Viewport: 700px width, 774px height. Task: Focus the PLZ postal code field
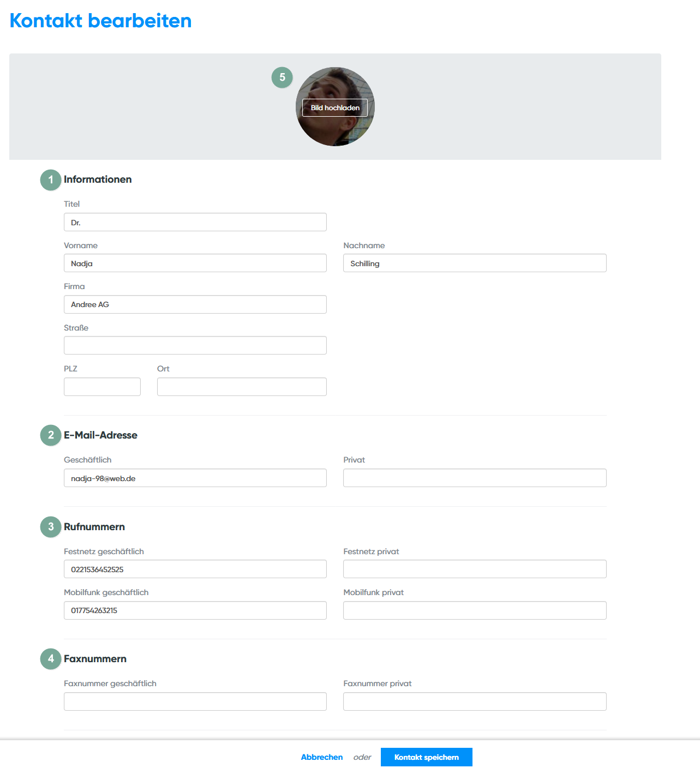coord(102,387)
